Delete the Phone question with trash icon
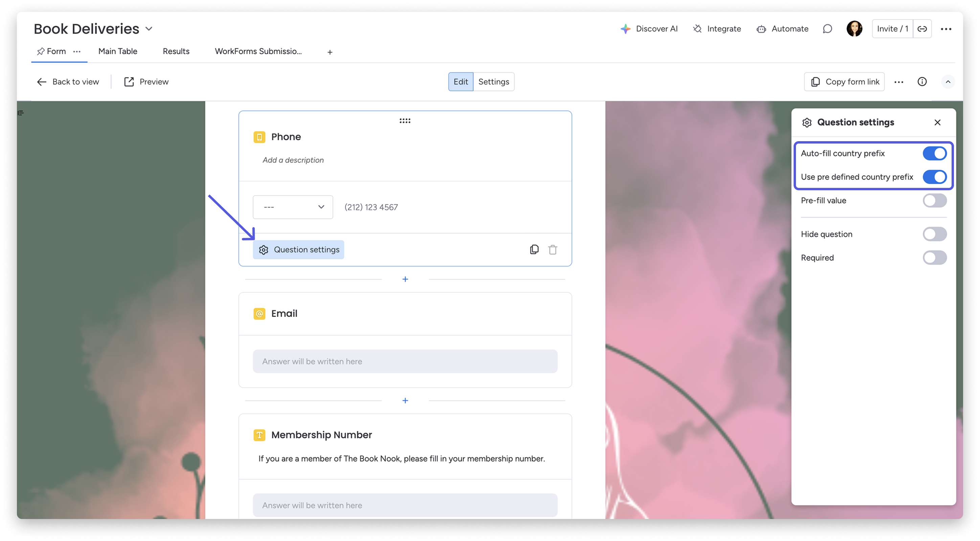Screen dimensions: 980x541 click(x=552, y=250)
